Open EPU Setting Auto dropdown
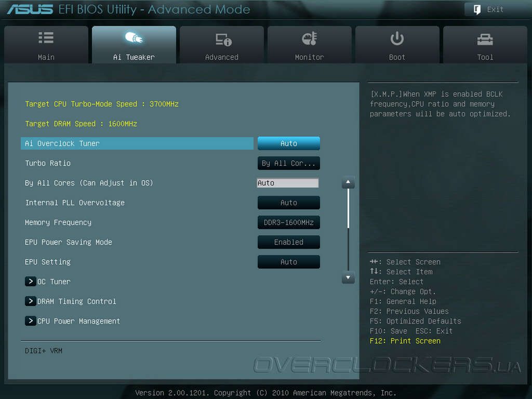Viewport: 532px width, 399px height. pos(289,262)
